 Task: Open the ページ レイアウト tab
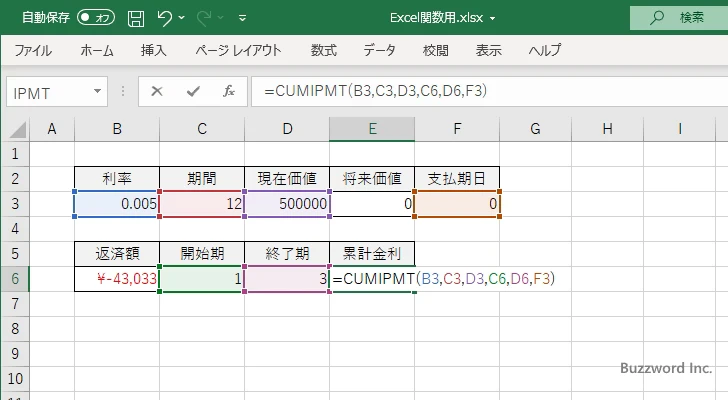[238, 50]
